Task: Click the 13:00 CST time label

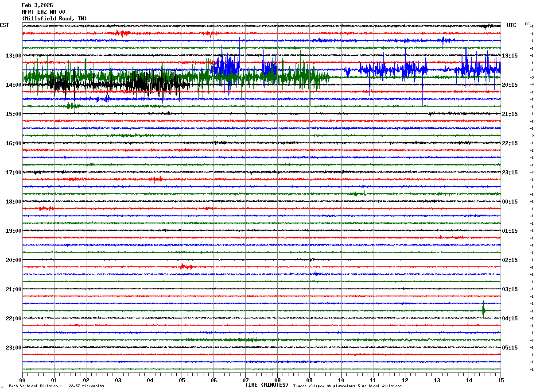Action: point(13,56)
